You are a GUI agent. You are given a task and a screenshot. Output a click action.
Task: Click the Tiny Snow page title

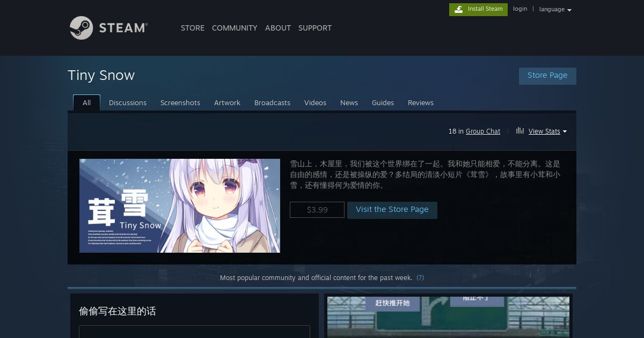[x=101, y=76]
